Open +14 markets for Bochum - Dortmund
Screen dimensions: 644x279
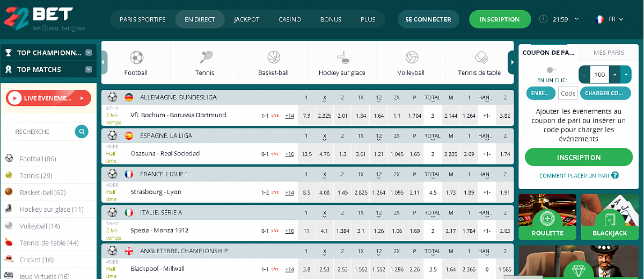pos(289,115)
